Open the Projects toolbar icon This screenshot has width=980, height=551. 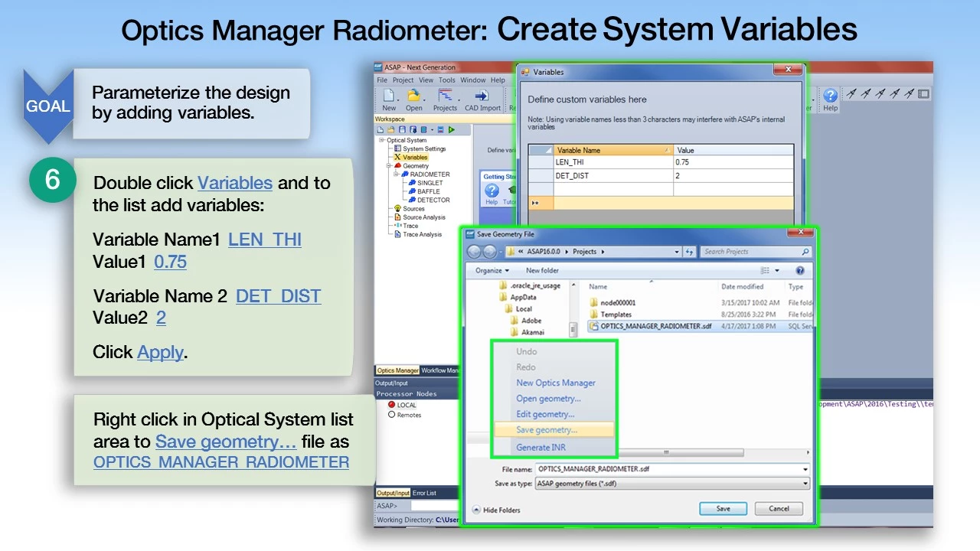pos(445,96)
